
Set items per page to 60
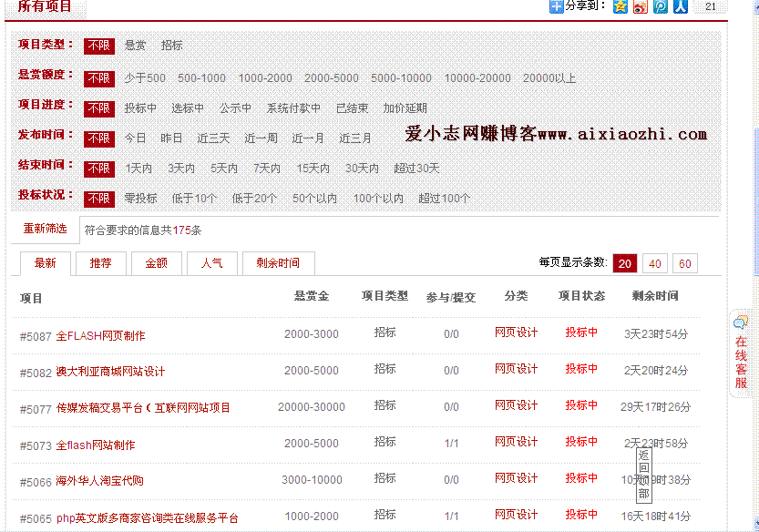[x=685, y=264]
